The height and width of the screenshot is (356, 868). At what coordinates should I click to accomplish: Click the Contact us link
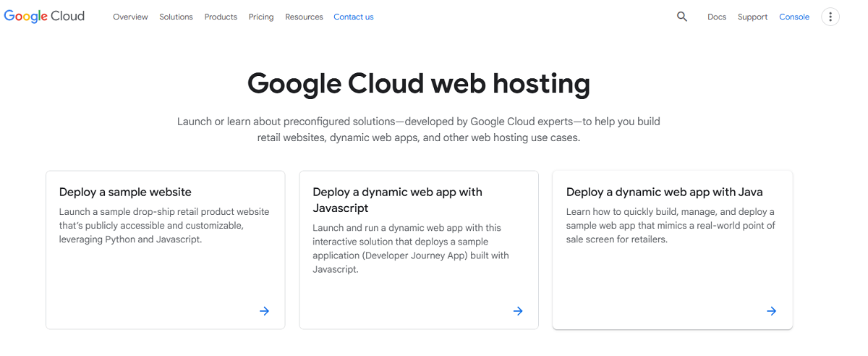click(354, 17)
